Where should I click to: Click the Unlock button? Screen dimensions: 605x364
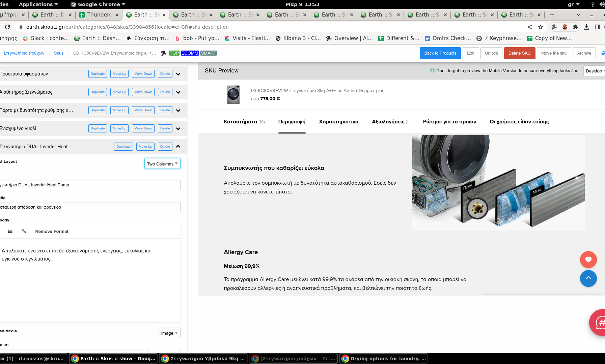[491, 53]
